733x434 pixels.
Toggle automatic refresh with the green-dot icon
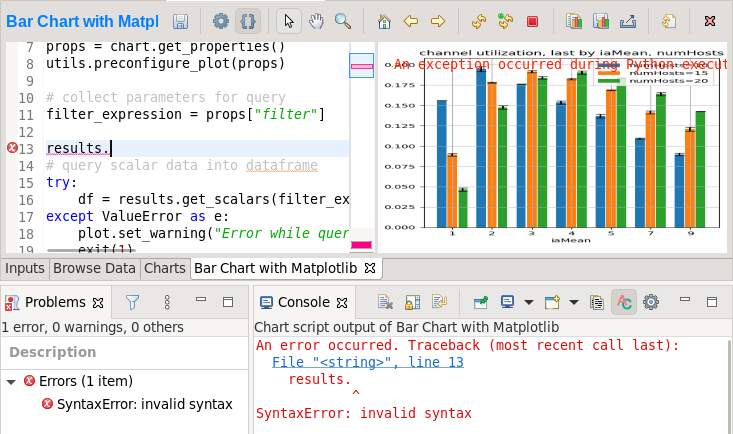[x=505, y=22]
